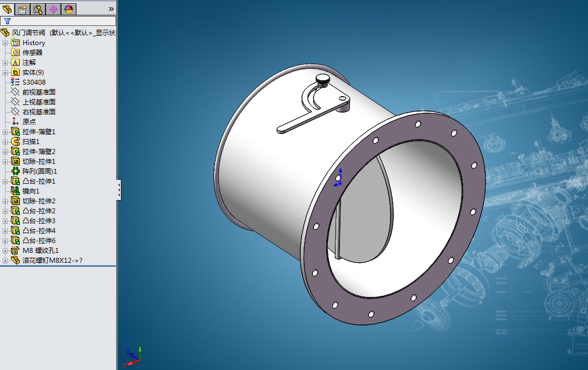
Task: Select the 实体(9) folder icon
Action: [15, 73]
